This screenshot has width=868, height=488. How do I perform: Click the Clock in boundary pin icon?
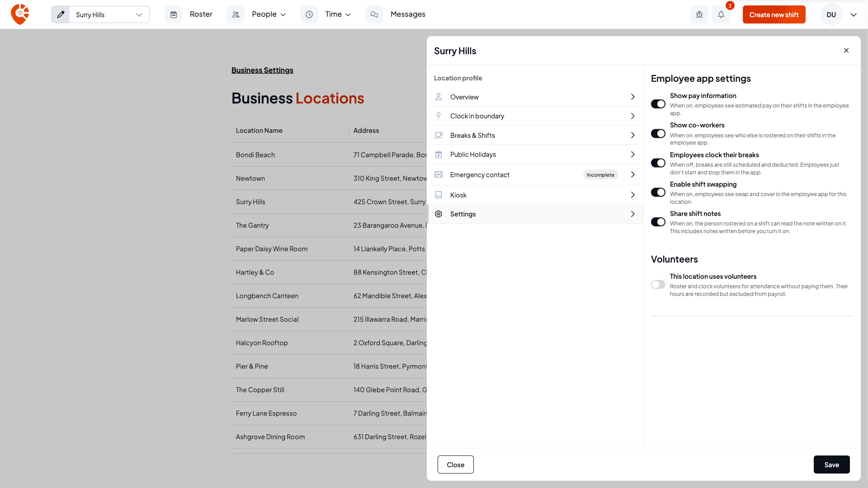click(439, 116)
